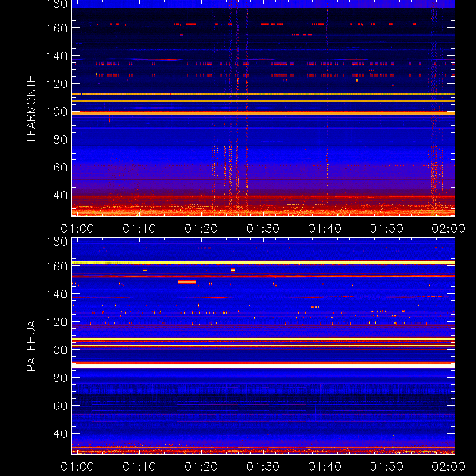Click the 01:00 time label under Learmonth plot
476x476 pixels.
(x=77, y=228)
